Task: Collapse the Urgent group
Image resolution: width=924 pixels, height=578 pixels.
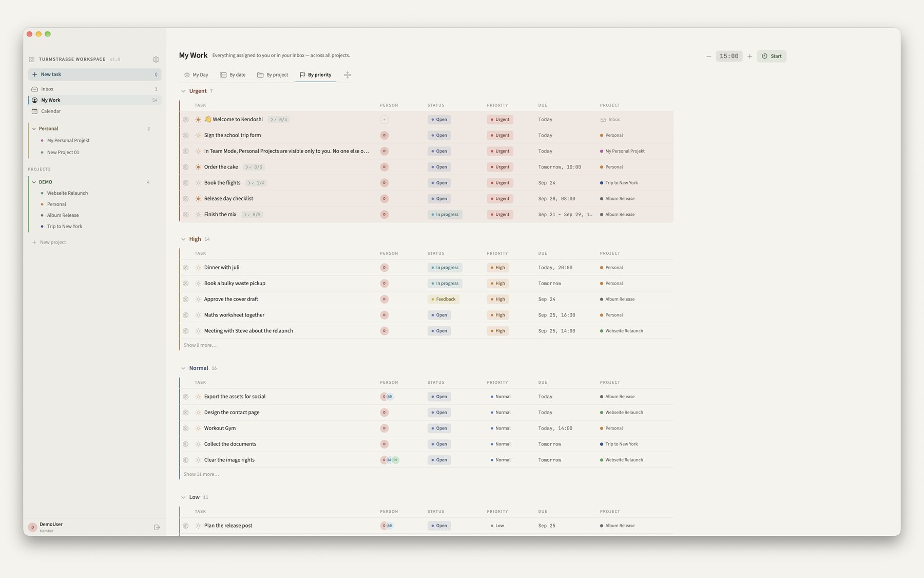Action: pyautogui.click(x=183, y=91)
